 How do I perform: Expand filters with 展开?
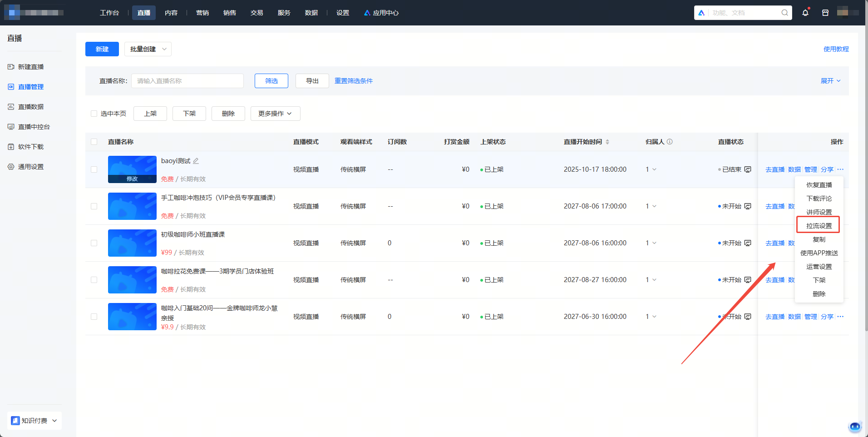point(830,81)
